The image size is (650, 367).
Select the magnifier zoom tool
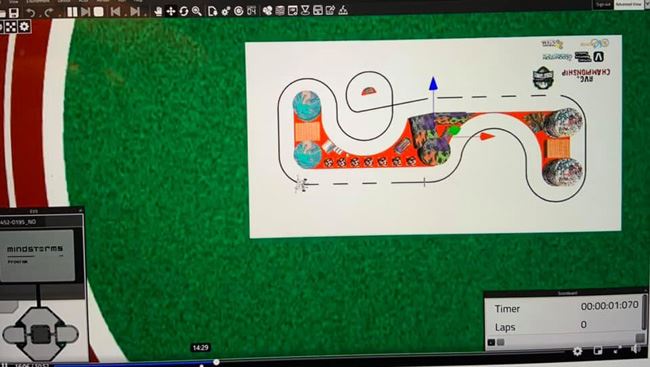coord(196,11)
